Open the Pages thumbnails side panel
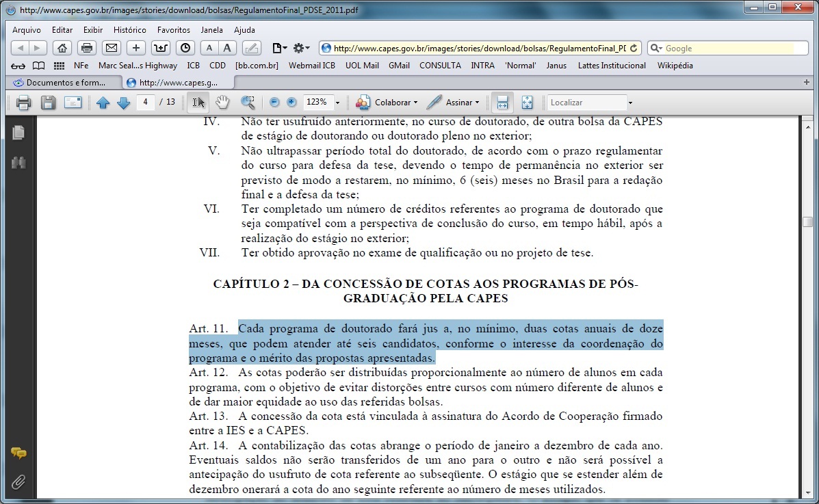The height and width of the screenshot is (504, 819). [x=18, y=133]
